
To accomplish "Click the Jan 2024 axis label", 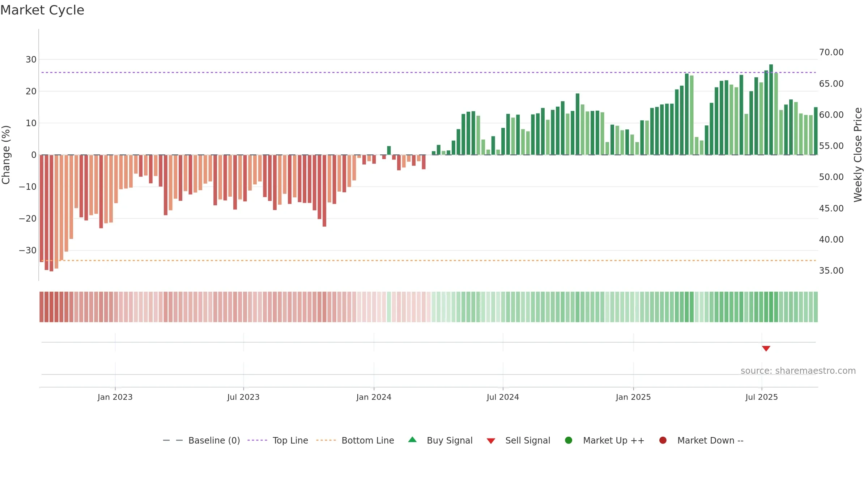I will coord(374,397).
